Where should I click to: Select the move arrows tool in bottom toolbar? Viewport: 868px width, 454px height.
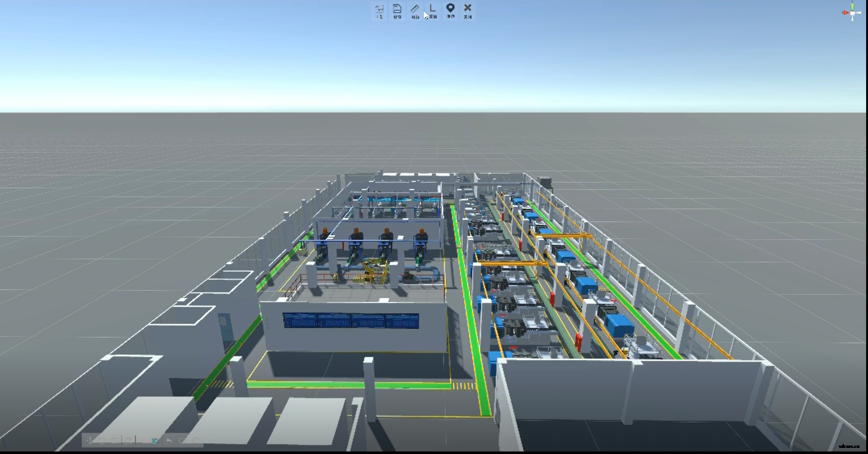click(x=90, y=441)
